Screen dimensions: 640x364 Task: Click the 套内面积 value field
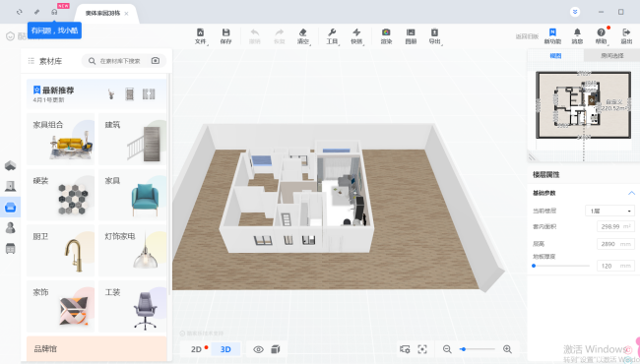(x=615, y=226)
